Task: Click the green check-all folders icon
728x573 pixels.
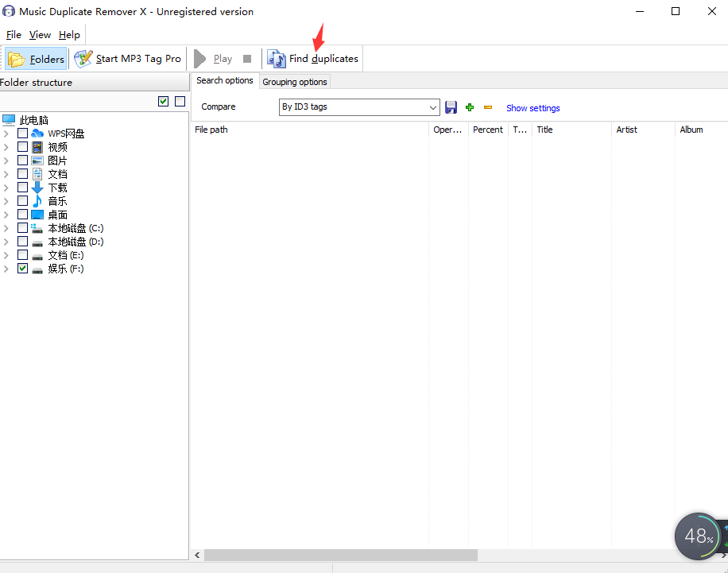Action: pyautogui.click(x=164, y=101)
